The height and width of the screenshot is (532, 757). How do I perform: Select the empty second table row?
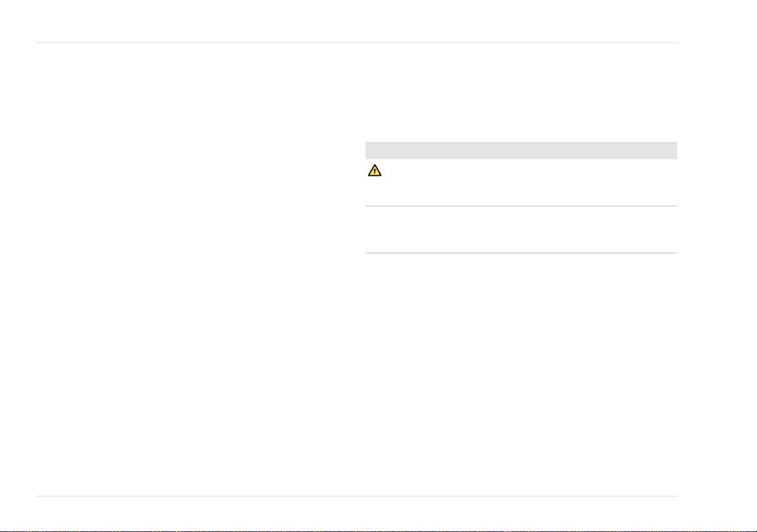pyautogui.click(x=521, y=229)
